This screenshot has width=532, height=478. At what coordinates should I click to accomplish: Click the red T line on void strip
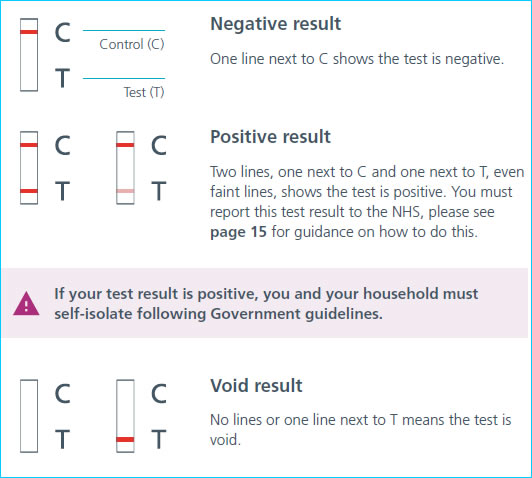pos(125,440)
